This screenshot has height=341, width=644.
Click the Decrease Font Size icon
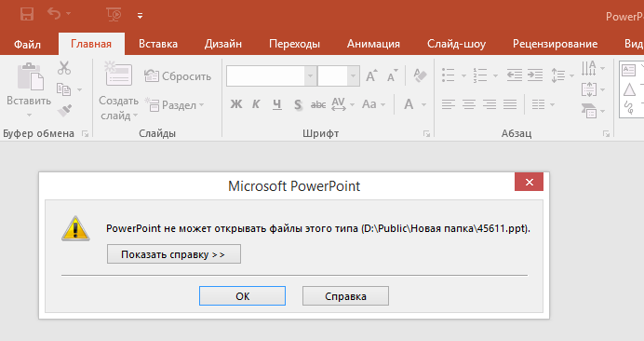(392, 75)
